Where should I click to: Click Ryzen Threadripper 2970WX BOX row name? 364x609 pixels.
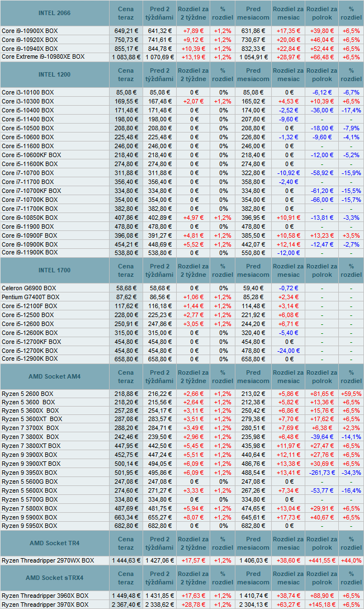[x=48, y=560]
